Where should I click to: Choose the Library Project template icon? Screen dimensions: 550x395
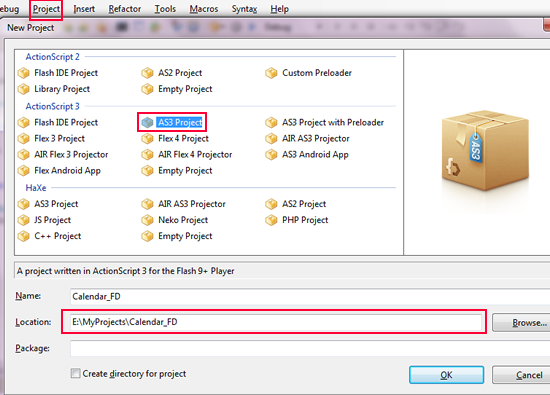pyautogui.click(x=24, y=89)
